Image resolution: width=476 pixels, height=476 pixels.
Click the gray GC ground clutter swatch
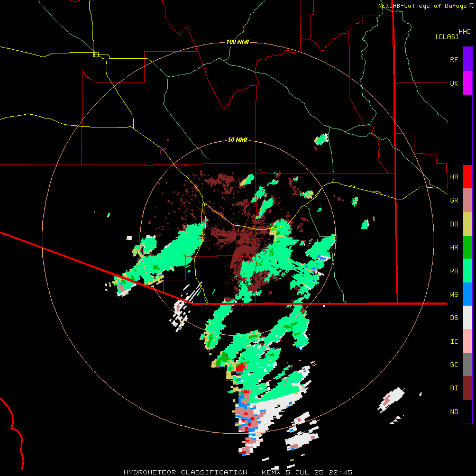pyautogui.click(x=467, y=364)
